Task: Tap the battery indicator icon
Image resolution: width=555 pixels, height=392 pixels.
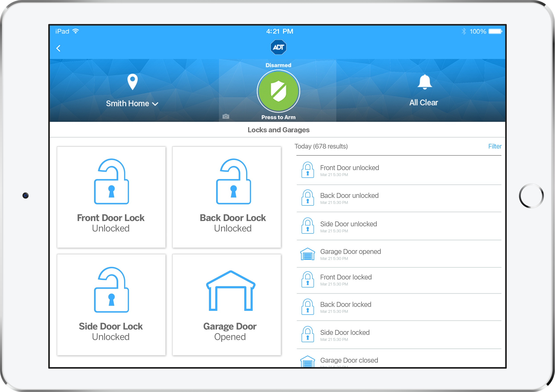Action: [x=495, y=31]
